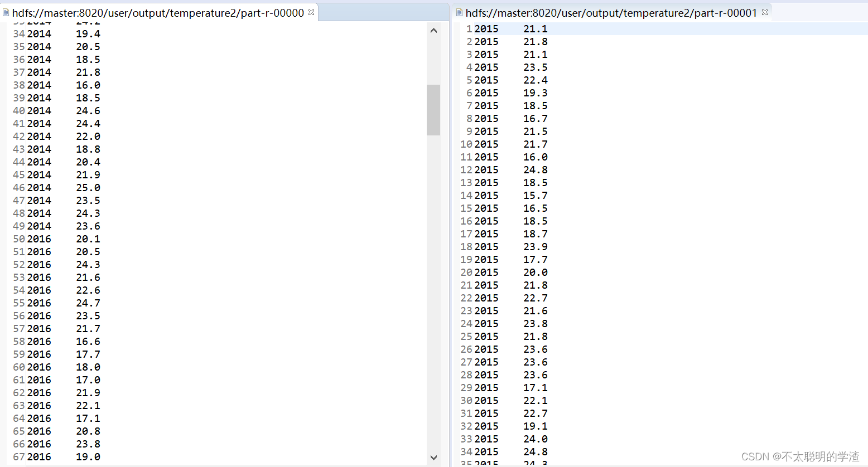
Task: Click line number 34 in part-r-00001
Action: pos(466,452)
